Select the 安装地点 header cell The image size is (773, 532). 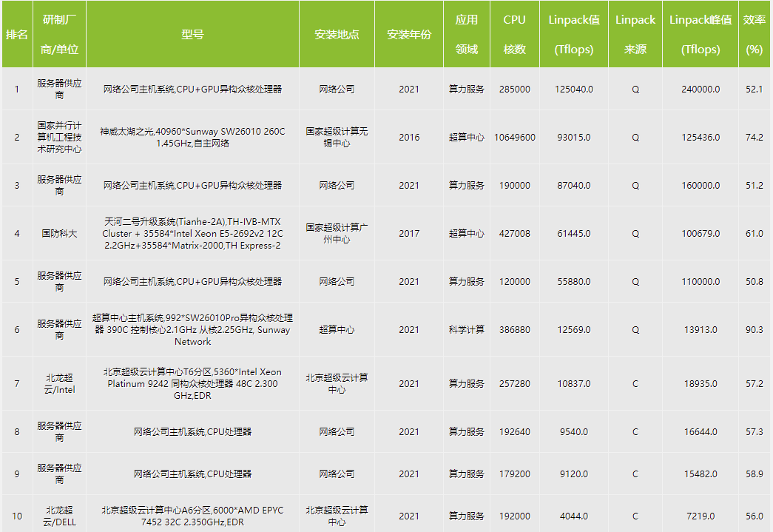click(337, 35)
